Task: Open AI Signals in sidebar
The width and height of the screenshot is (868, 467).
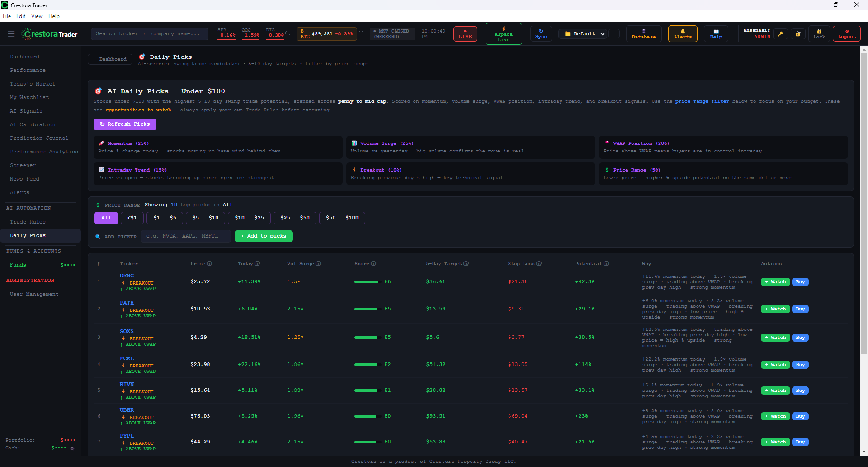Action: tap(26, 111)
